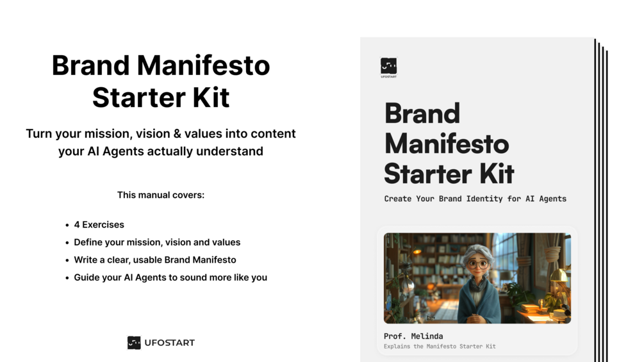Image resolution: width=644 pixels, height=362 pixels.
Task: Click the 'Brand Manifesto Starter Kit' main heading
Action: click(x=161, y=81)
